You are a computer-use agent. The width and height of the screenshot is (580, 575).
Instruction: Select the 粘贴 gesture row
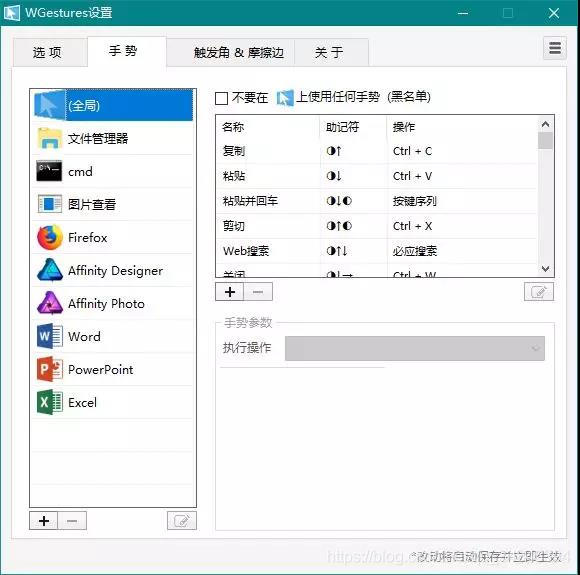pyautogui.click(x=377, y=176)
